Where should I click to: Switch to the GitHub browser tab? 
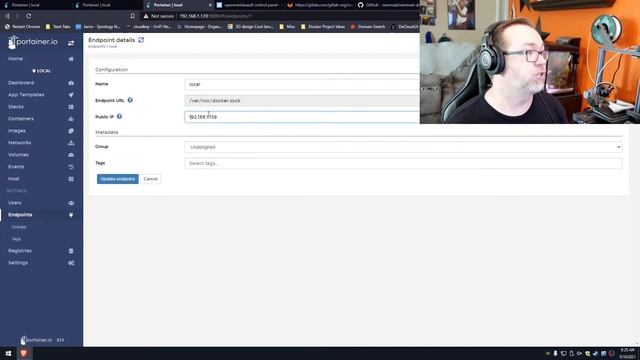pos(388,5)
